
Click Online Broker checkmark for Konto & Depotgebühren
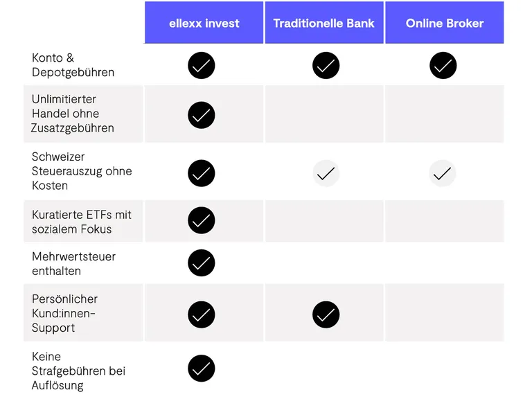click(x=443, y=66)
